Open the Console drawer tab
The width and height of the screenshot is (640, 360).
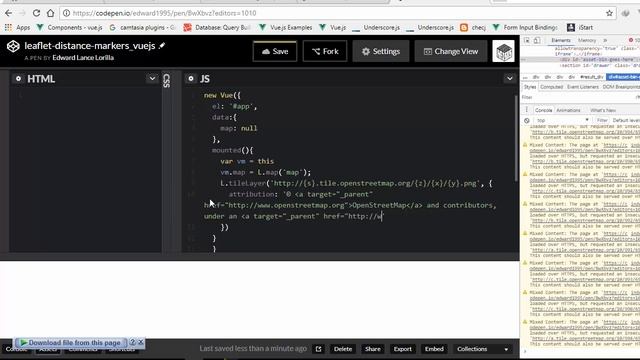point(543,110)
